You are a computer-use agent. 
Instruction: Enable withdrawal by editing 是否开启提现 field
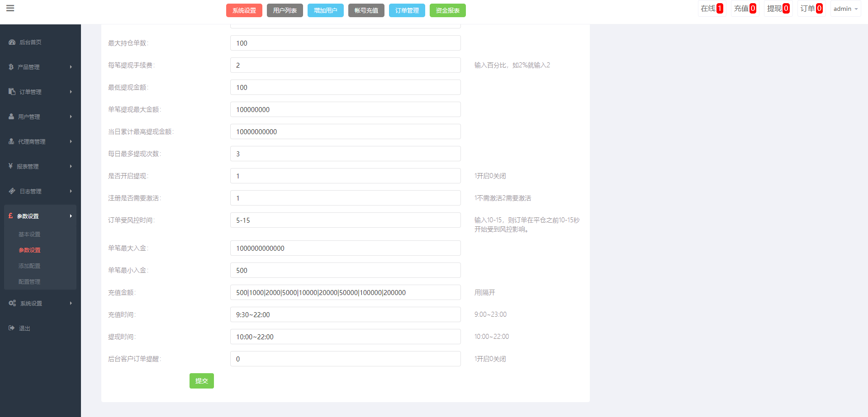(345, 176)
